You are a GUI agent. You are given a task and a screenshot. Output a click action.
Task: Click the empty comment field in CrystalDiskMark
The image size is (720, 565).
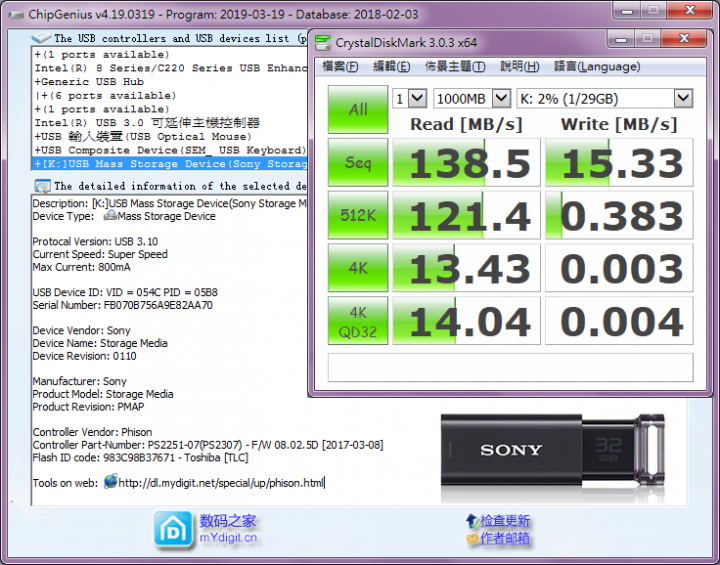point(510,367)
